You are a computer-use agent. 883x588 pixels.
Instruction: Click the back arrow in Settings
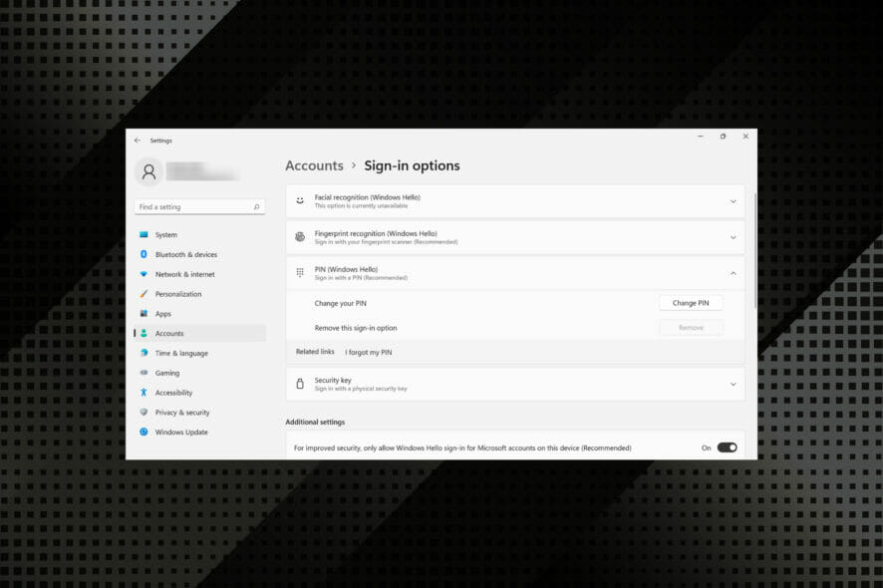point(138,141)
